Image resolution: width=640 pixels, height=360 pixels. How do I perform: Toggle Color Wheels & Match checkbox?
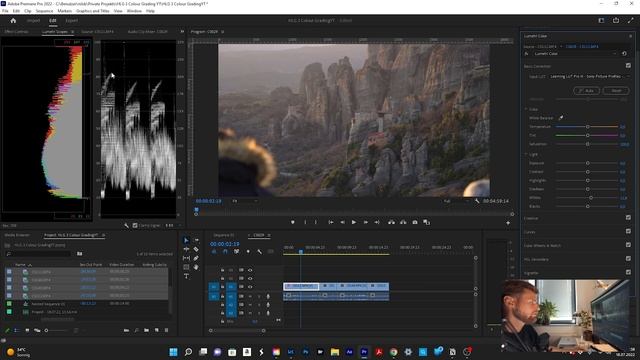pos(628,245)
